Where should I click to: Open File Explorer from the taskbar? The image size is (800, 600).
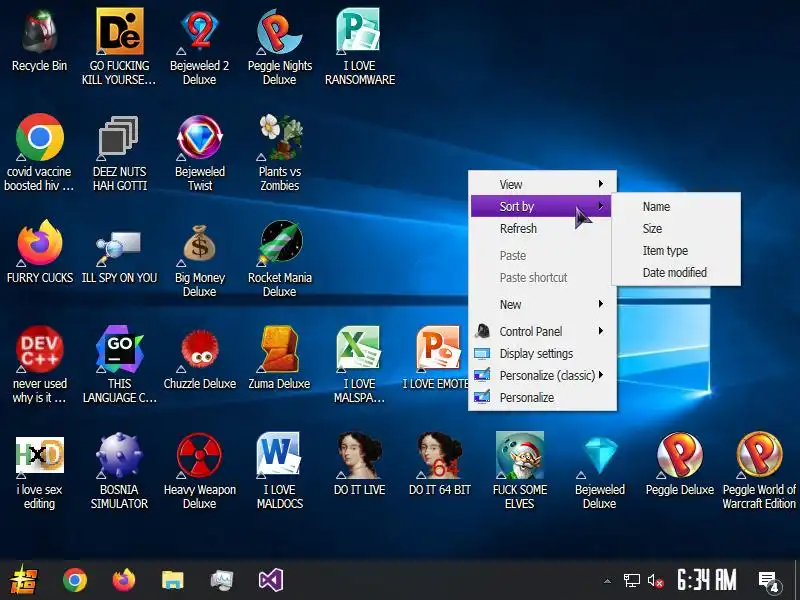tap(172, 580)
